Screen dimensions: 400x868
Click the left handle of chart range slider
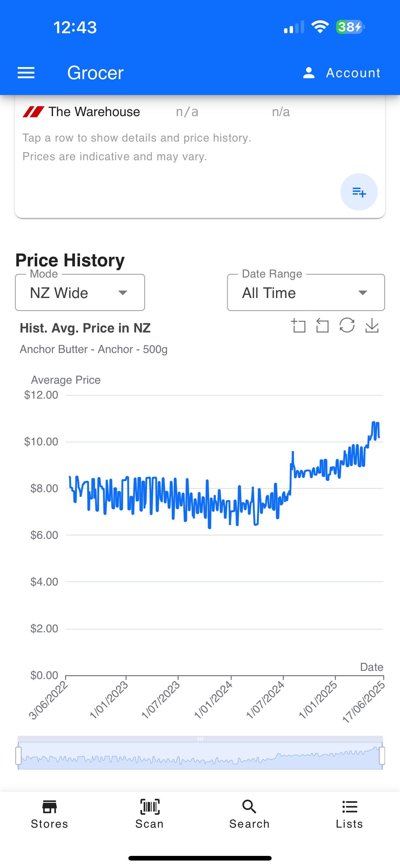click(19, 755)
